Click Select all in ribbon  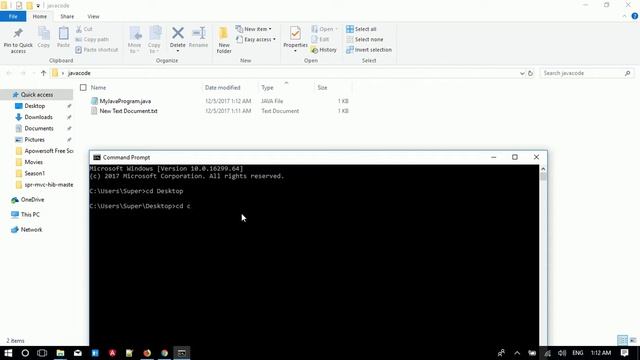click(x=361, y=29)
